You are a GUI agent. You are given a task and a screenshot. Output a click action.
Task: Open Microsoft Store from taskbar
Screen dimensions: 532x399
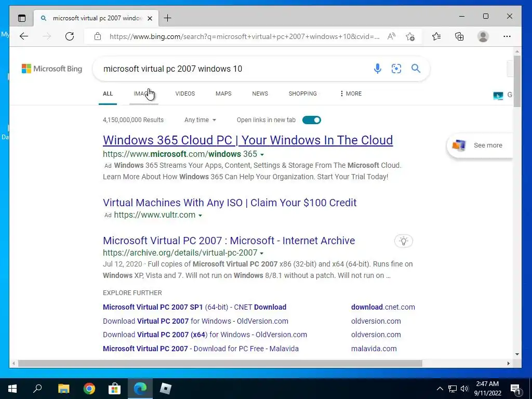(115, 389)
